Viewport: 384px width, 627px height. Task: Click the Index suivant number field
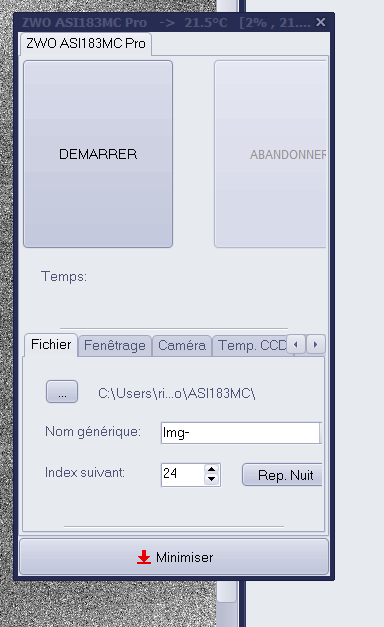pyautogui.click(x=183, y=475)
